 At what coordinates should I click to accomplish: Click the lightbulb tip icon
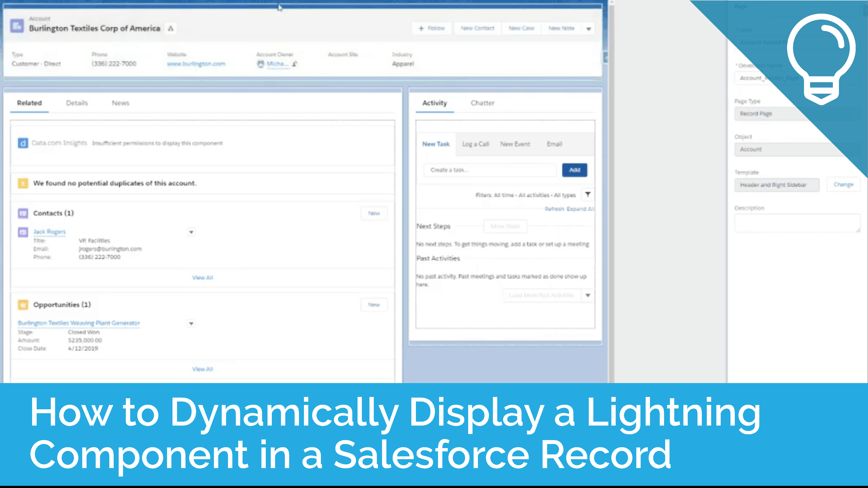tap(822, 59)
